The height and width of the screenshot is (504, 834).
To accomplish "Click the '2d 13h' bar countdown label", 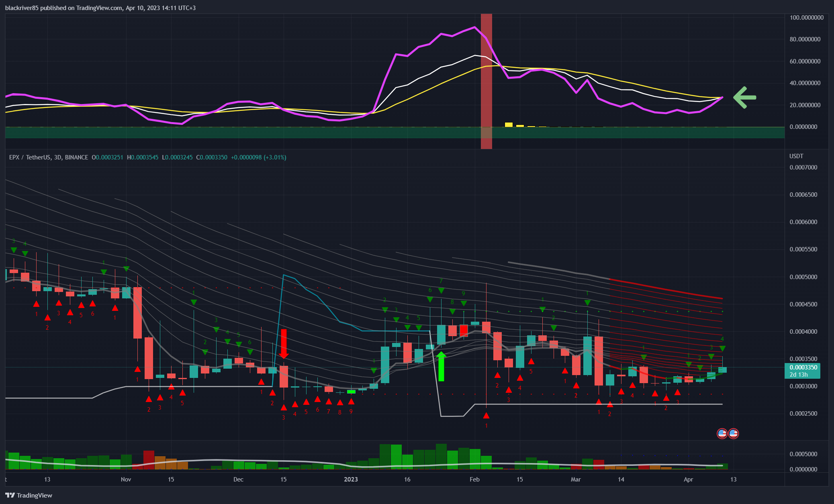I will tap(799, 375).
